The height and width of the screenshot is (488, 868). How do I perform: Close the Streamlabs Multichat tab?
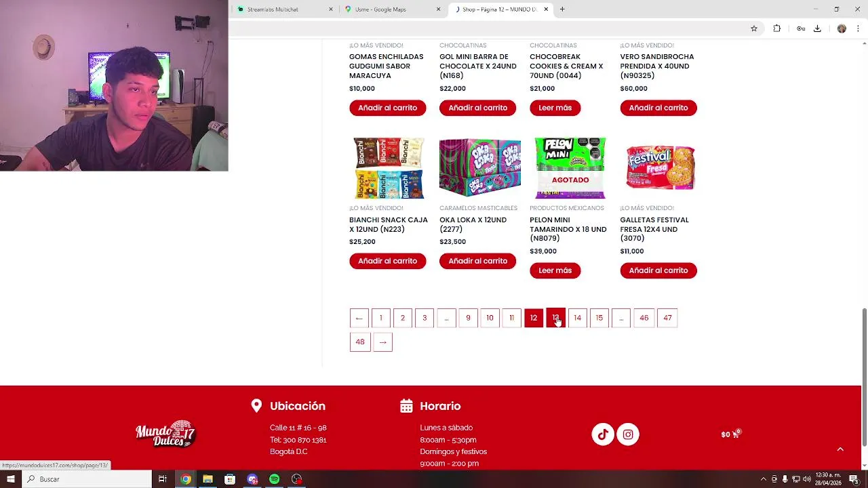[x=331, y=9]
